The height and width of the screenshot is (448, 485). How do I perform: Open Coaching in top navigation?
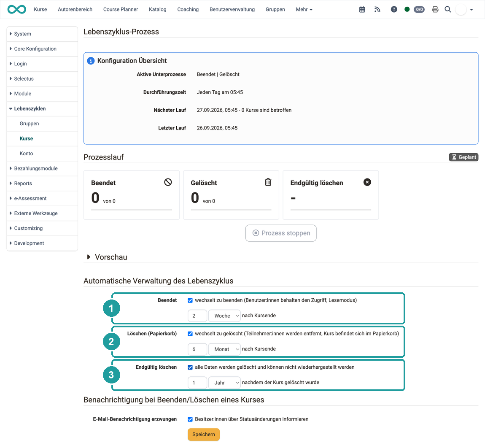coord(188,10)
